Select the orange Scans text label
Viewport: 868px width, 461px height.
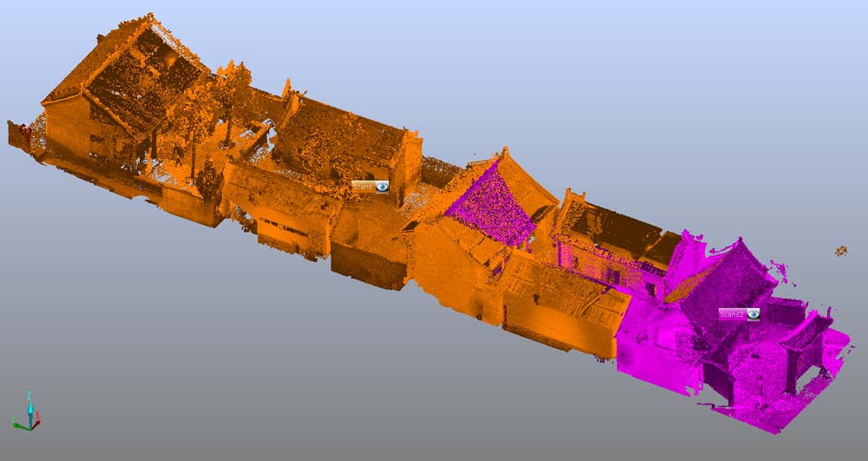pyautogui.click(x=363, y=187)
